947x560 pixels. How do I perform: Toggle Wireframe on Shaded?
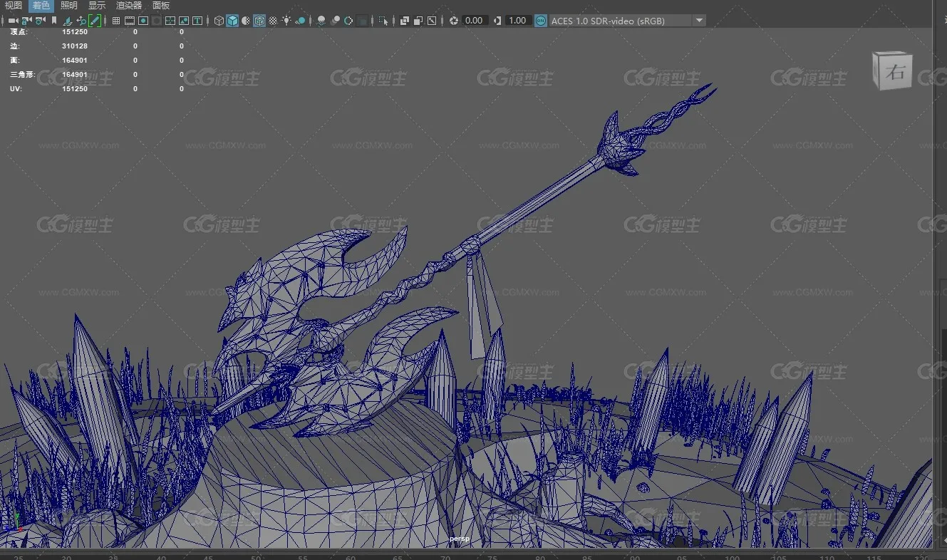(x=259, y=21)
